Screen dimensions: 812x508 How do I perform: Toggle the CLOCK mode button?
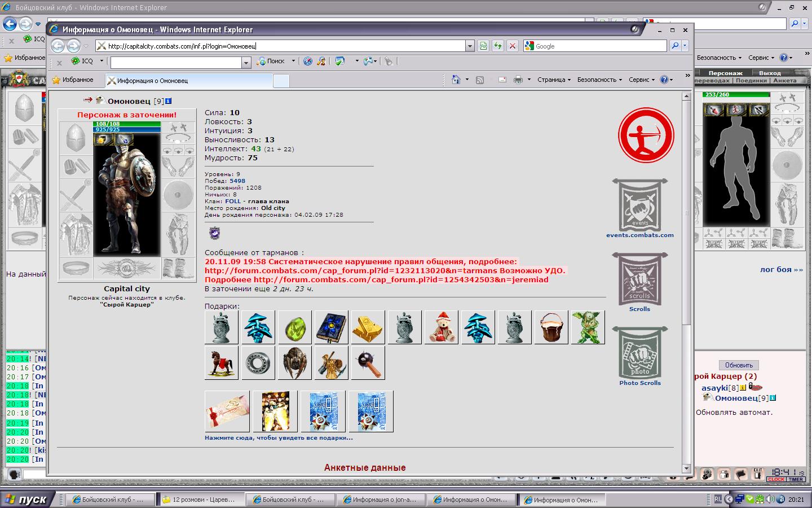point(776,479)
